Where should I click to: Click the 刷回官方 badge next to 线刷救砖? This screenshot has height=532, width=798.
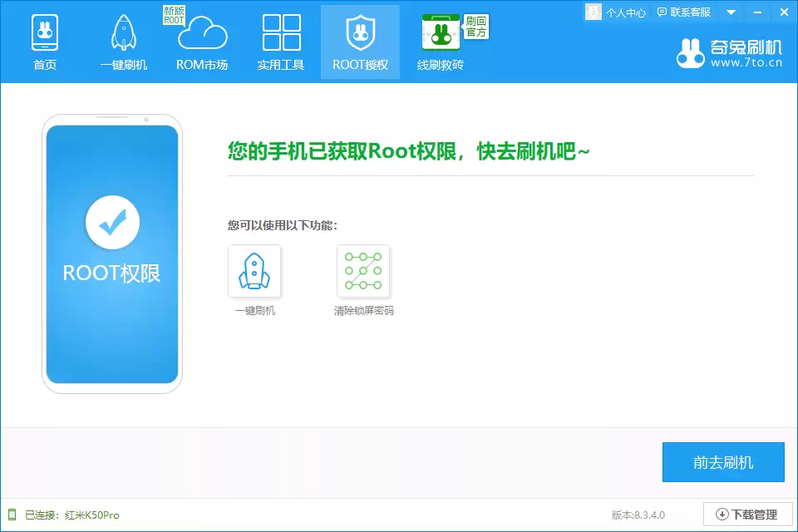pos(475,25)
